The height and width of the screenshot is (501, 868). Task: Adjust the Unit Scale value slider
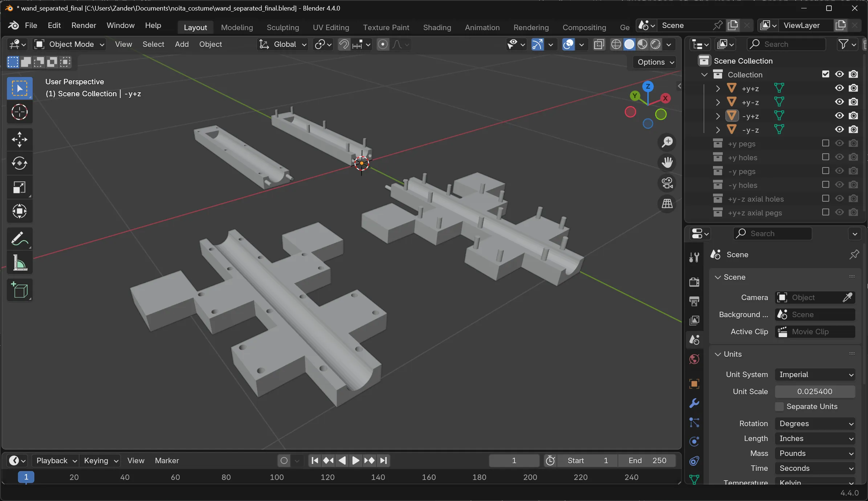(x=814, y=391)
